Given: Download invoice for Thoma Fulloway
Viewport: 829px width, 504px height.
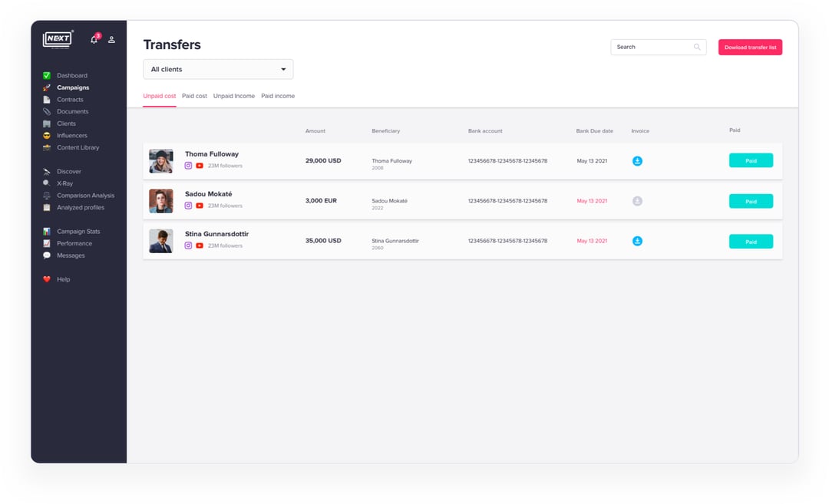Looking at the screenshot, I should [x=637, y=161].
